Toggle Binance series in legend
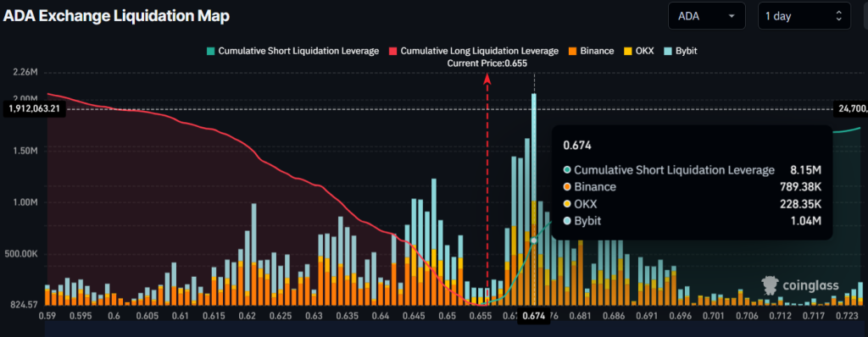 591,51
